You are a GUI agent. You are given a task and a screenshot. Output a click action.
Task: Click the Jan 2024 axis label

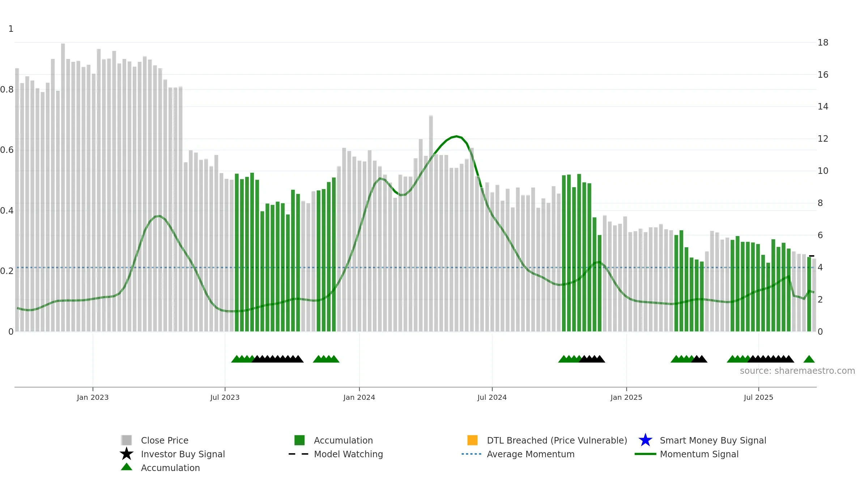[359, 397]
